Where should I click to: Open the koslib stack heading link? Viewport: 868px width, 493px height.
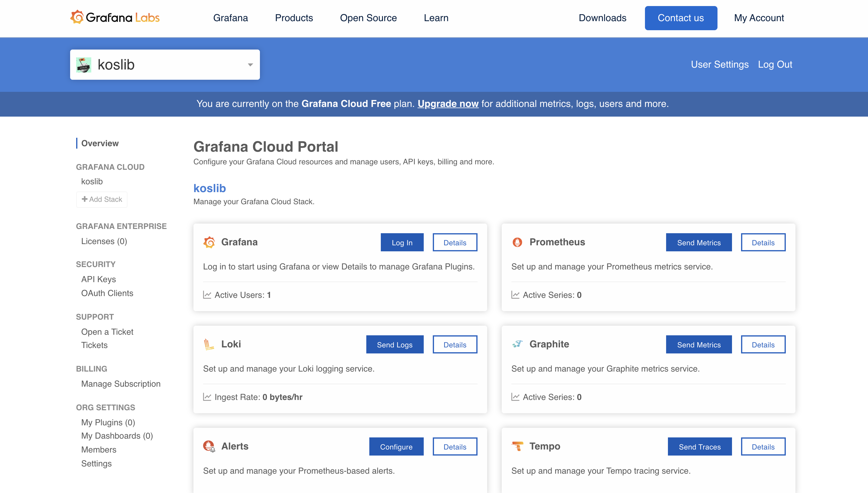[x=209, y=188]
